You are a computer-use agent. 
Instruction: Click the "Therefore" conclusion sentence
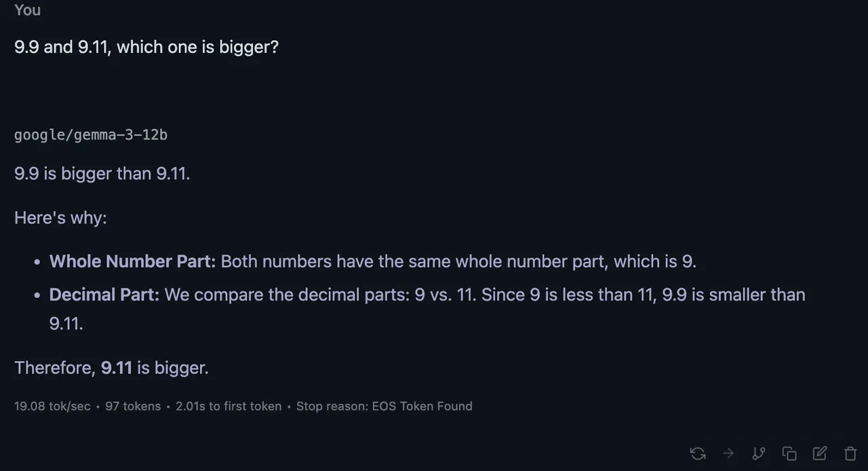point(111,368)
